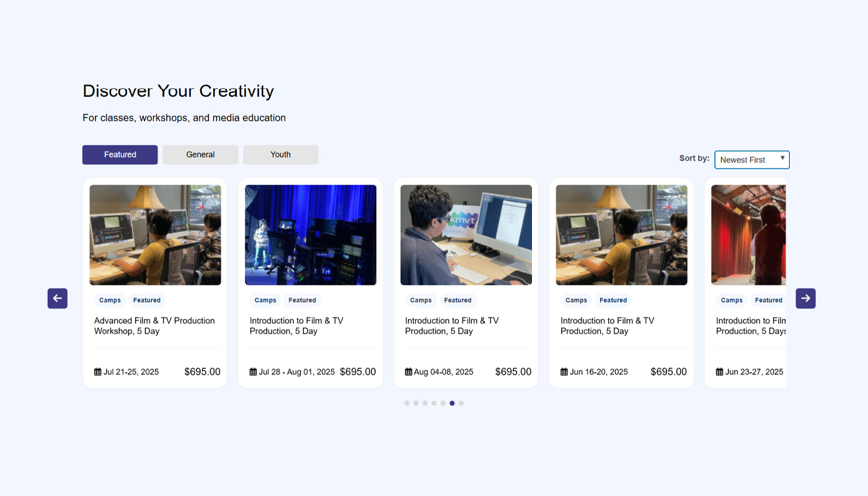Click Camps tag on Jul 28 - Aug 01 card
The height and width of the screenshot is (496, 868).
(x=265, y=300)
